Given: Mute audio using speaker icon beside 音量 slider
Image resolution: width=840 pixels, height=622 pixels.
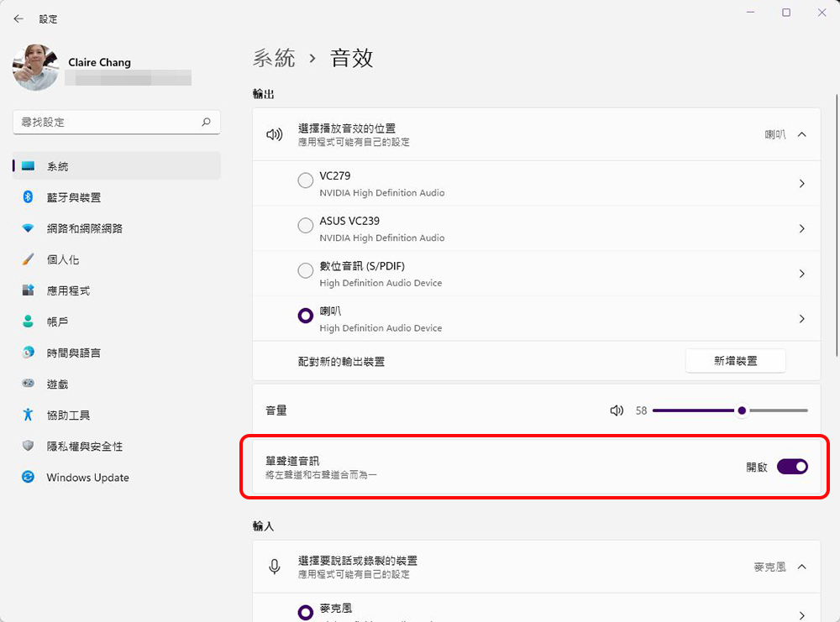Looking at the screenshot, I should tap(617, 410).
